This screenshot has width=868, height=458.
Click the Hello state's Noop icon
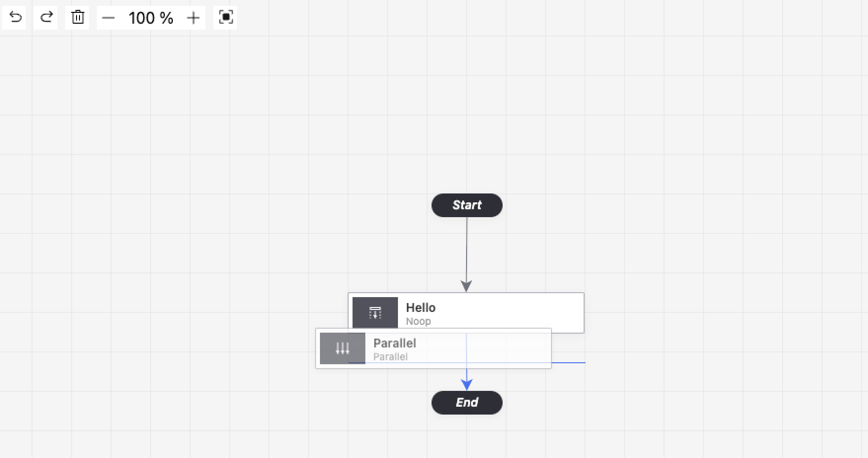(x=375, y=312)
